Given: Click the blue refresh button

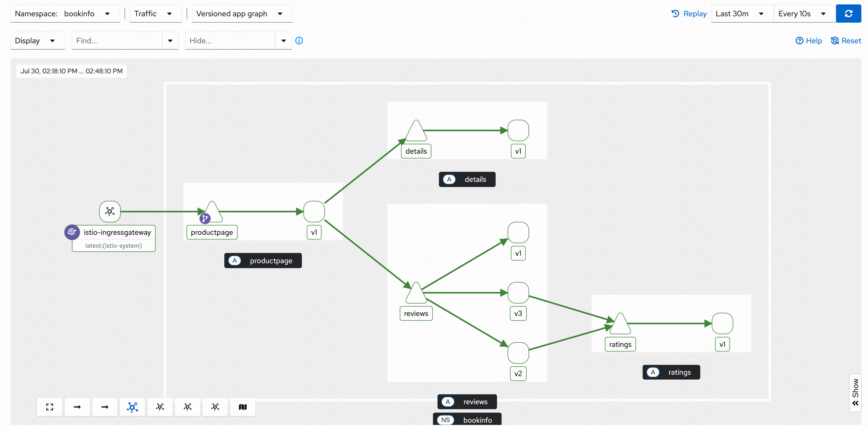Looking at the screenshot, I should (x=848, y=14).
